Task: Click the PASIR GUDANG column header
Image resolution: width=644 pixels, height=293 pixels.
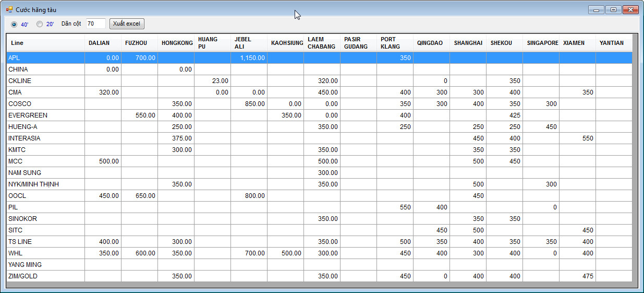Action: (358, 43)
